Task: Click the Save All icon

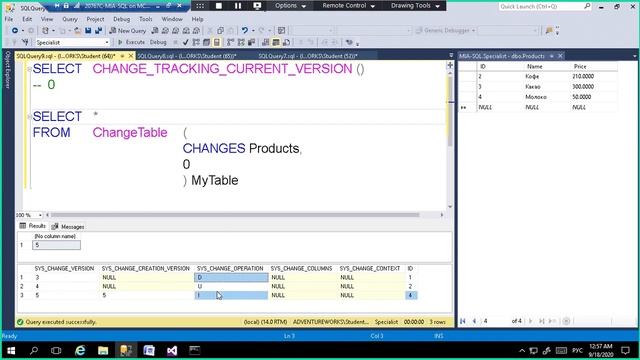Action: pyautogui.click(x=98, y=31)
